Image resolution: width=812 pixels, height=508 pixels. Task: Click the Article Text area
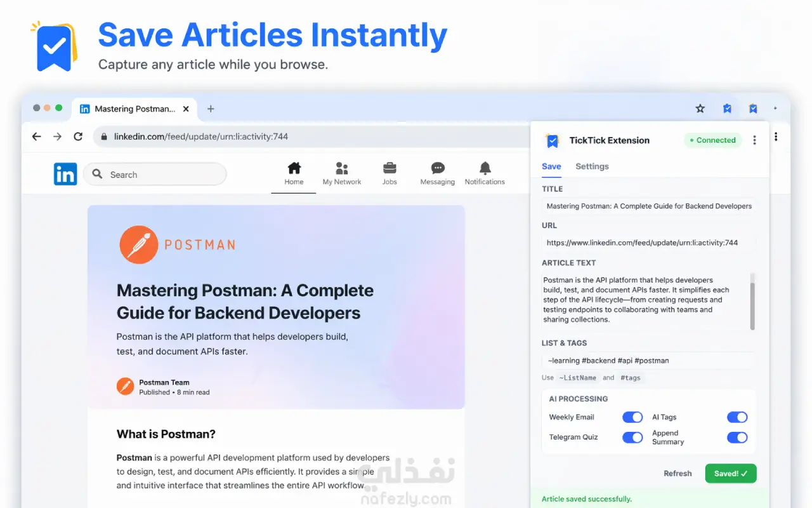[x=645, y=300]
